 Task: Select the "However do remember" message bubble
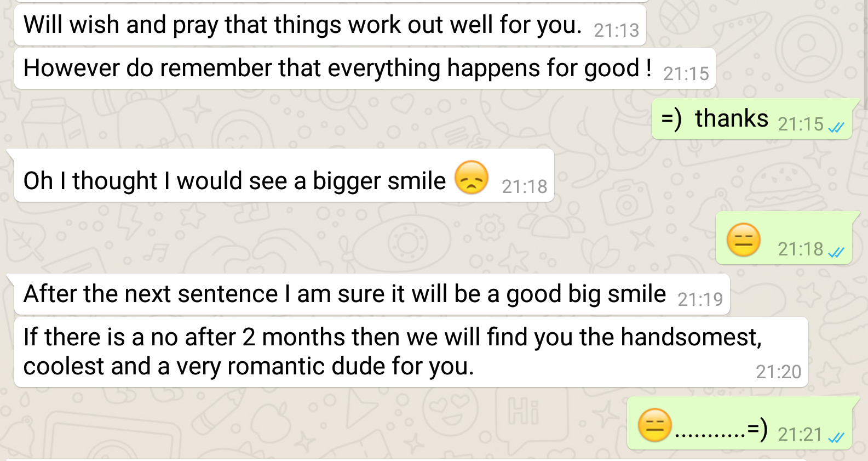[337, 69]
